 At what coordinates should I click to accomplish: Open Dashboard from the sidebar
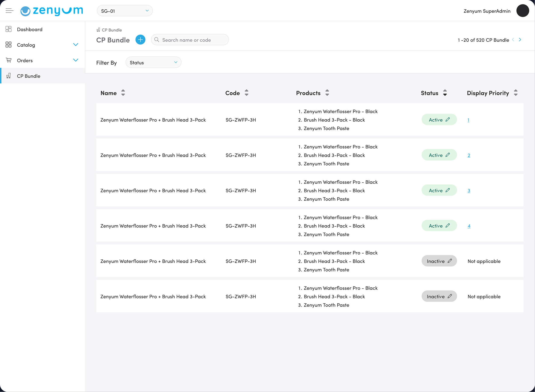pos(30,29)
